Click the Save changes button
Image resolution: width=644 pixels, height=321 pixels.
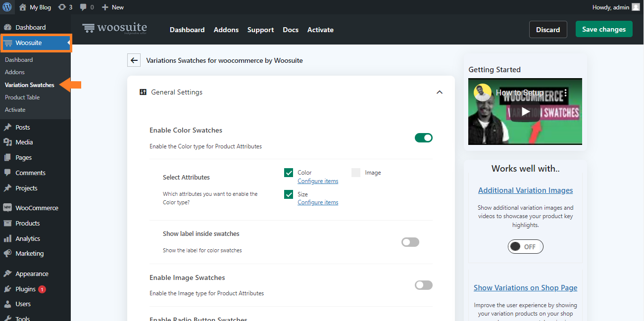(604, 29)
